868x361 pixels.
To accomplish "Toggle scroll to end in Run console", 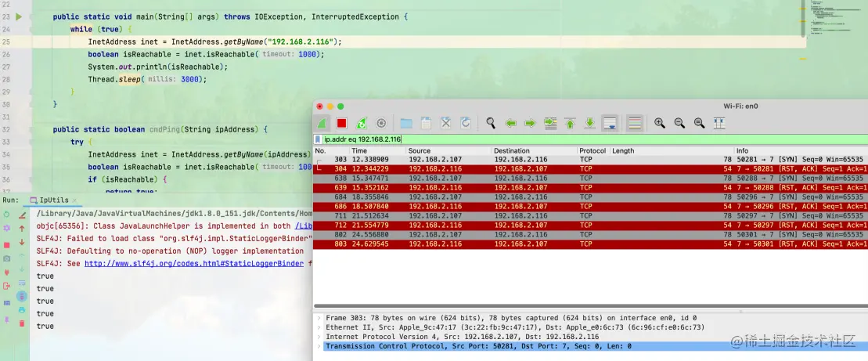I will click(x=22, y=296).
